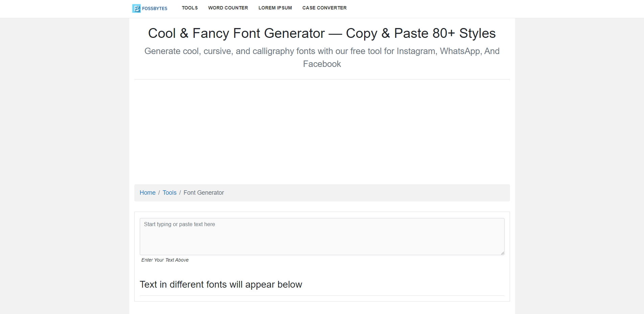Click inside the text entry box
The width and height of the screenshot is (644, 314).
[x=321, y=237]
